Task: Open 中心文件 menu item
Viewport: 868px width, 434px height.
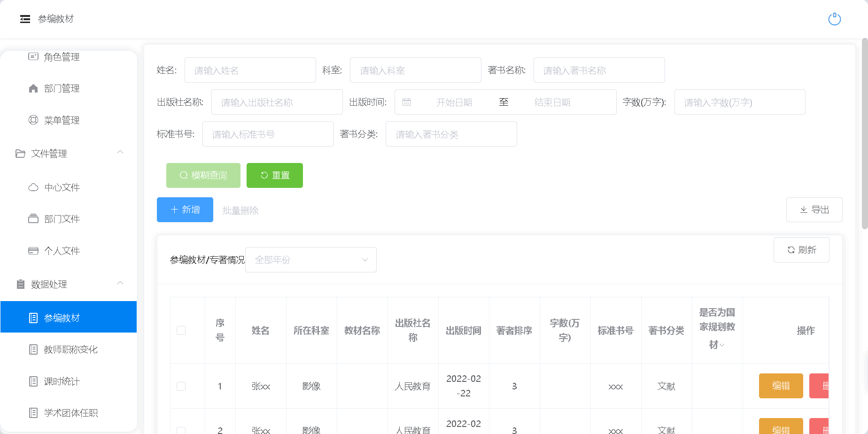Action: 69,187
